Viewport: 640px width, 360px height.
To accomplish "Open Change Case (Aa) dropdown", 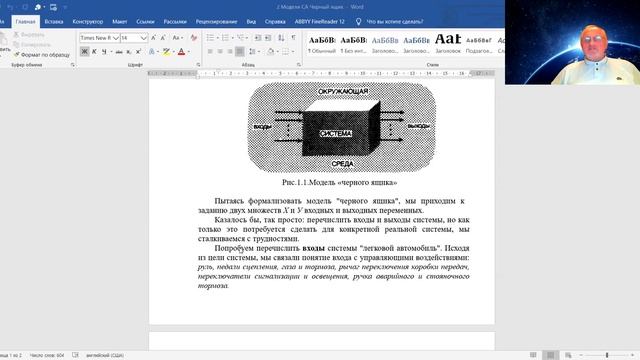I will coord(177,38).
